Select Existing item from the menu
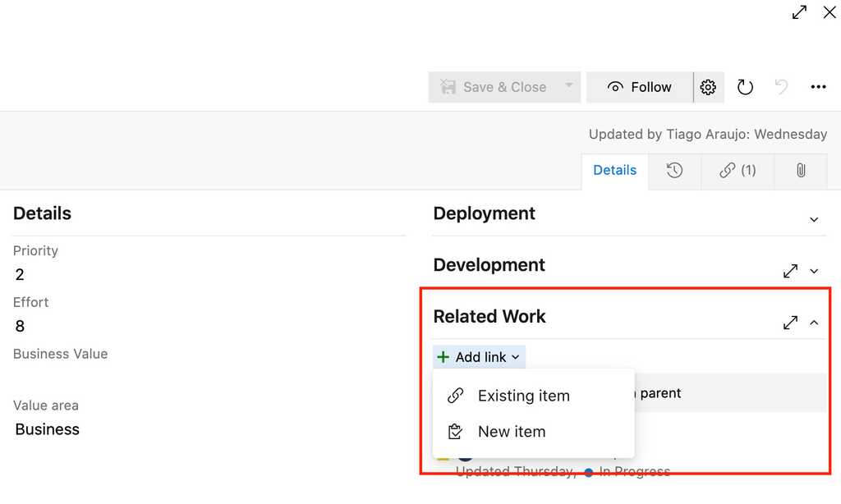The height and width of the screenshot is (504, 841). point(523,396)
